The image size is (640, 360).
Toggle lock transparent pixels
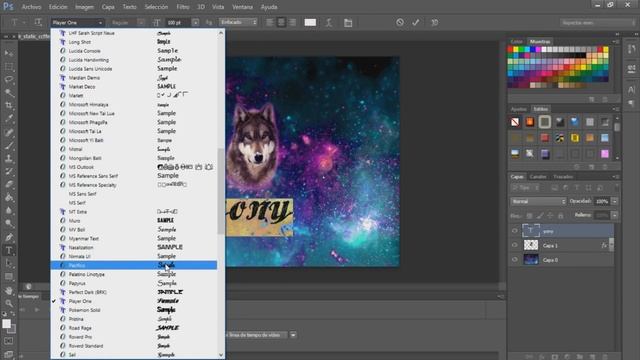coord(529,215)
